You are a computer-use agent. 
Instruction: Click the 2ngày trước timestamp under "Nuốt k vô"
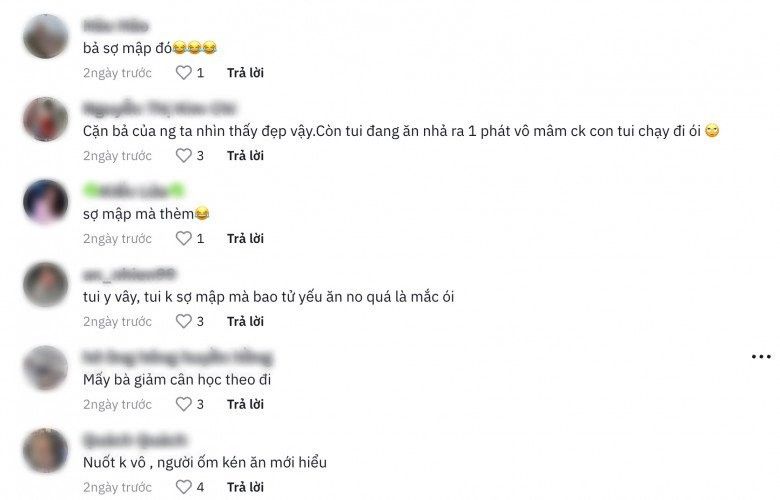click(x=117, y=487)
